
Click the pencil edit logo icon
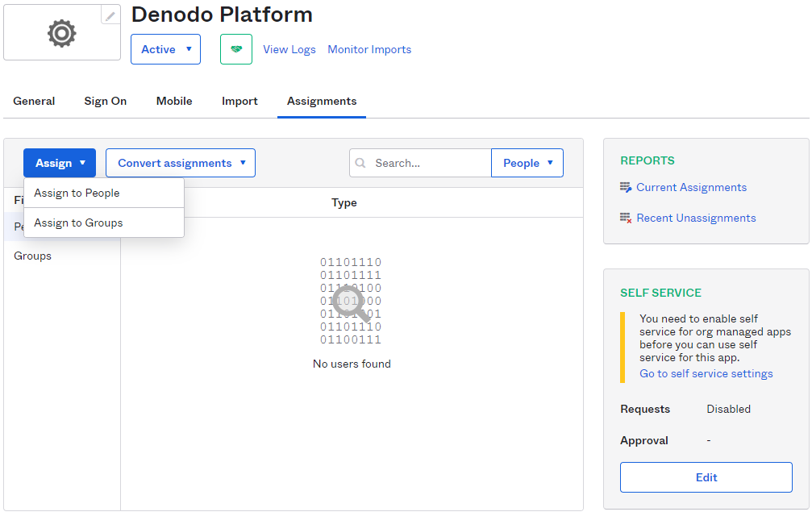pos(110,17)
